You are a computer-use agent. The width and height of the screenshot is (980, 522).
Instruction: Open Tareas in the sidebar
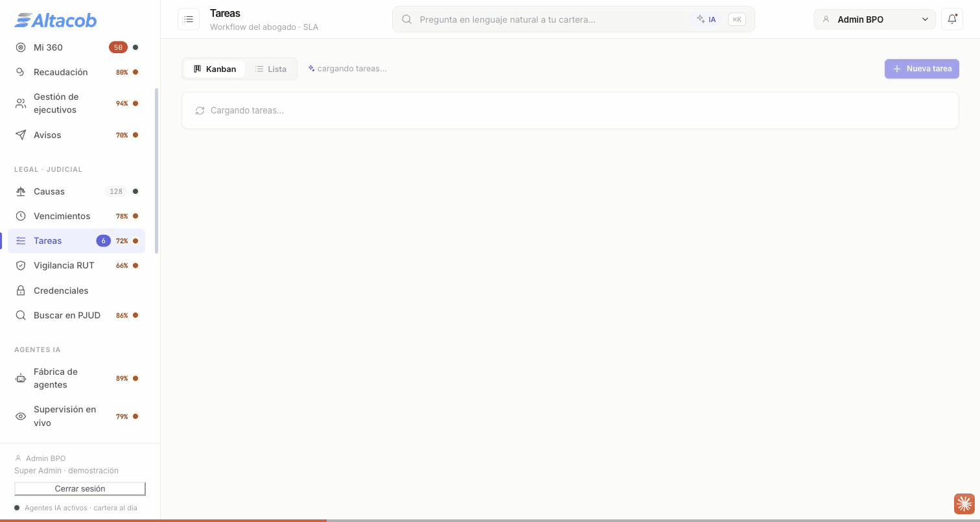(76, 241)
